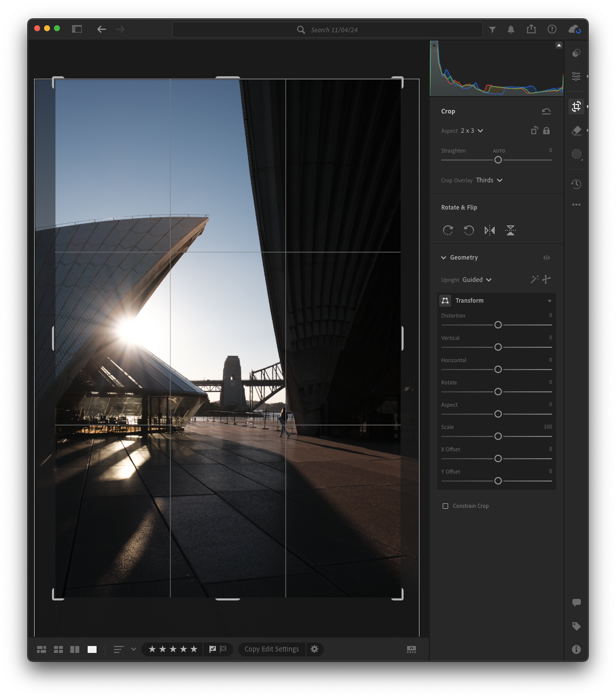Viewport: 616px width, 698px height.
Task: Open the help question mark icon
Action: [x=552, y=29]
